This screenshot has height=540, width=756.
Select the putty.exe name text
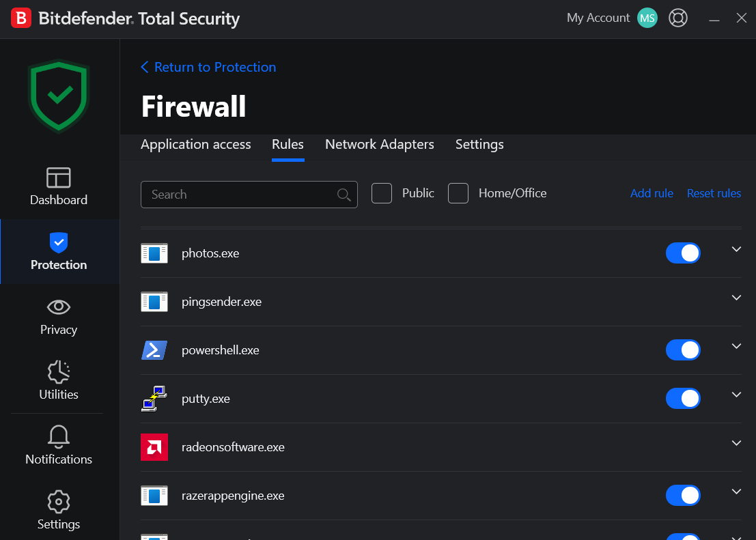point(206,399)
